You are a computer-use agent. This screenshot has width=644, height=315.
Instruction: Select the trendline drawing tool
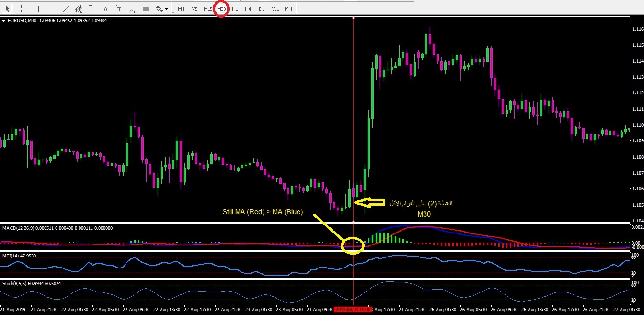click(x=66, y=9)
